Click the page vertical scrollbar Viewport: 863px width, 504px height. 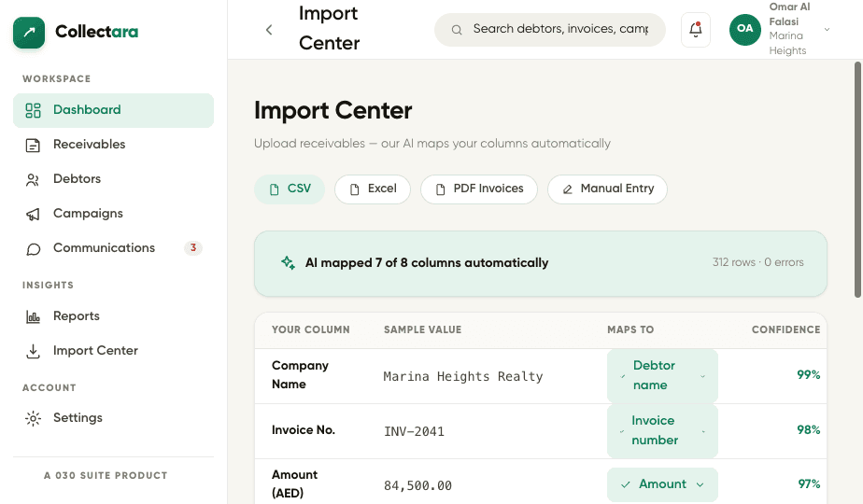click(x=857, y=179)
